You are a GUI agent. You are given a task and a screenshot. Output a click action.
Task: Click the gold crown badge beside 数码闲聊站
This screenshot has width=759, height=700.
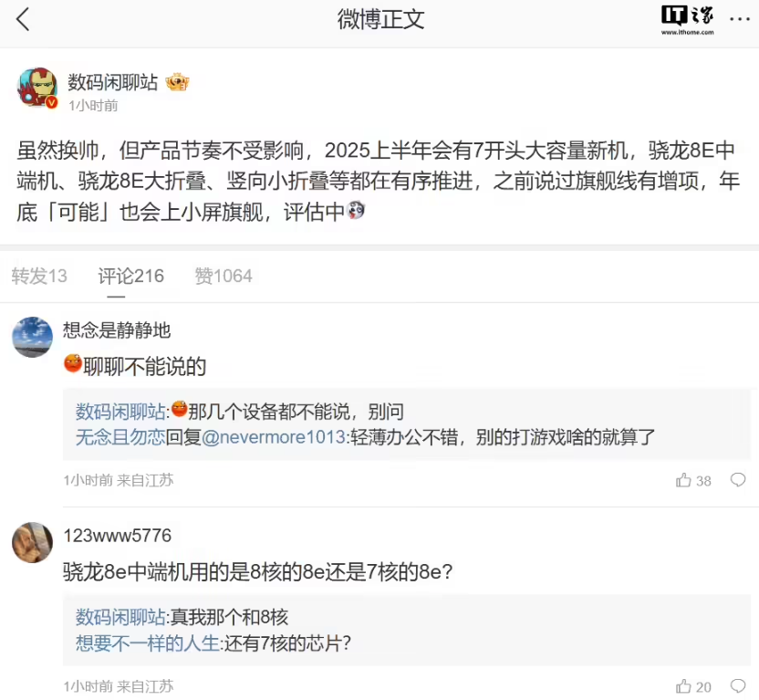click(177, 82)
